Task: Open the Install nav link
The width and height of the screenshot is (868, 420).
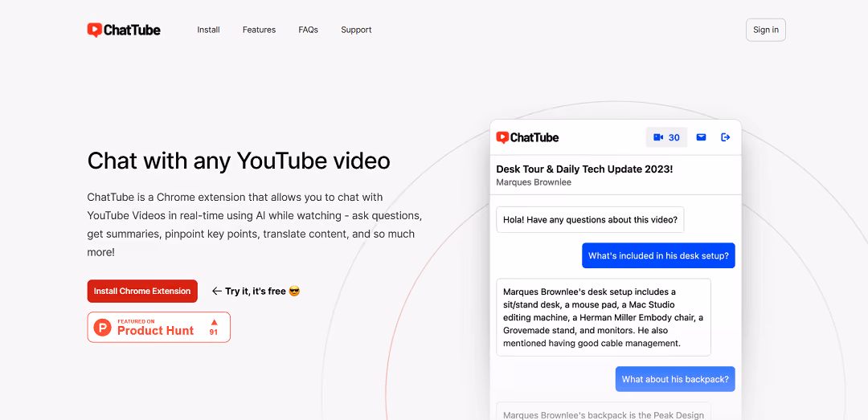Action: click(208, 30)
